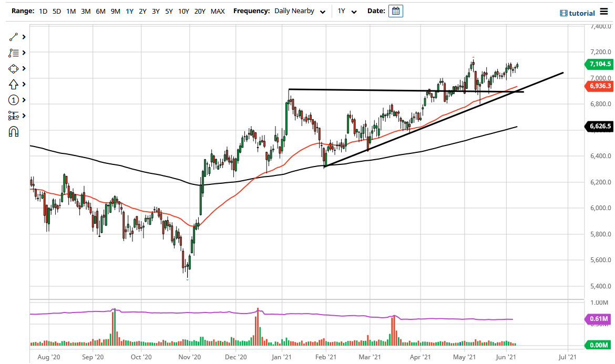Select the 6M range tab
This screenshot has width=615, height=364.
(x=100, y=11)
